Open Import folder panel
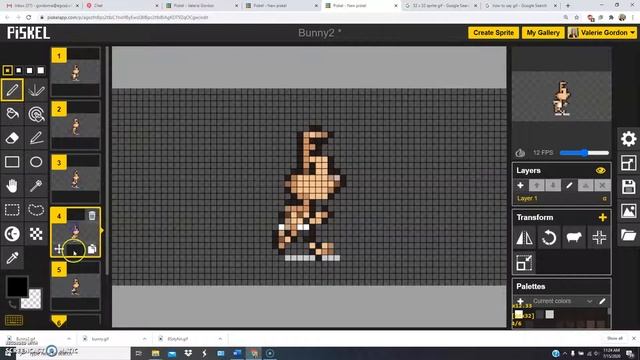This screenshot has width=640, height=360. coord(629,235)
